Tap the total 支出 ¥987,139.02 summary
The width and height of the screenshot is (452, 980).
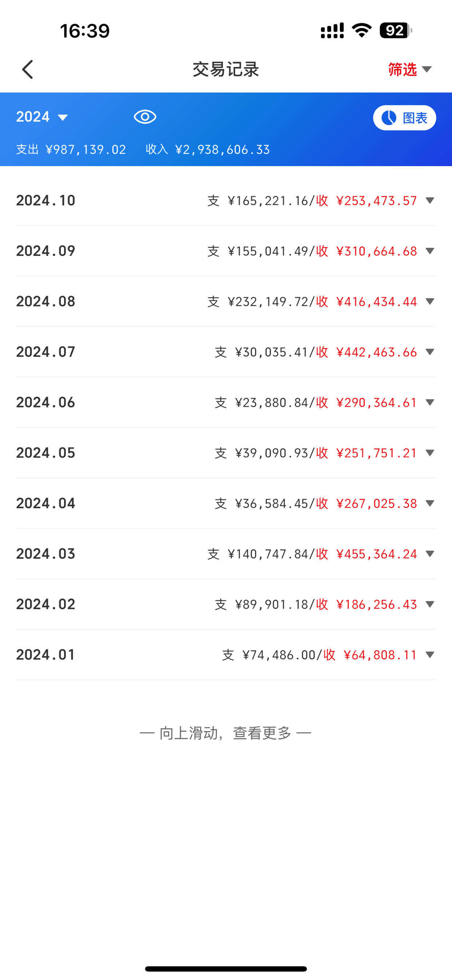coord(71,149)
